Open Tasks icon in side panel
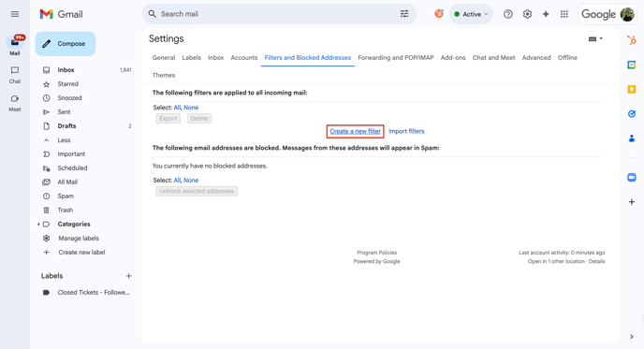Screen dimensions: 644x349 (x=632, y=114)
